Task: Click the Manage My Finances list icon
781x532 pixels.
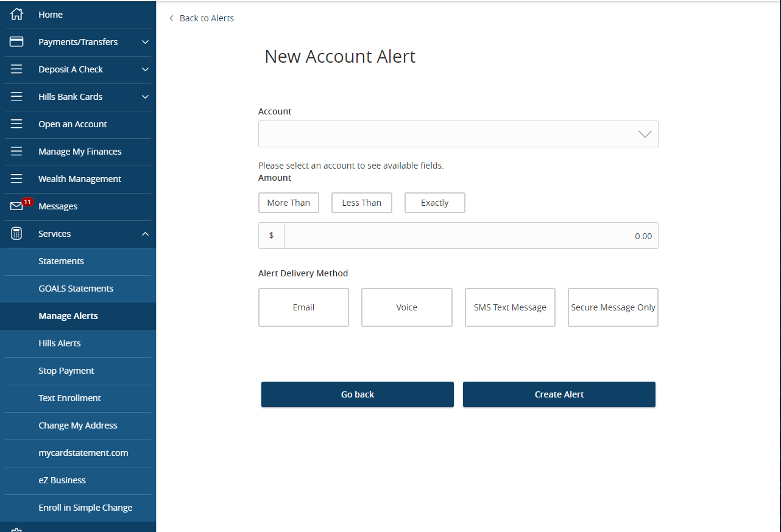Action: [x=16, y=152]
